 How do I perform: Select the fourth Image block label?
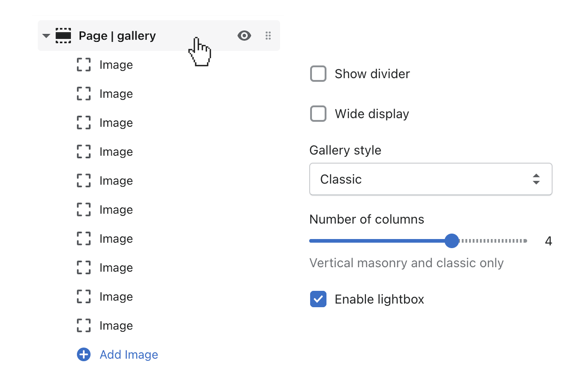point(116,152)
